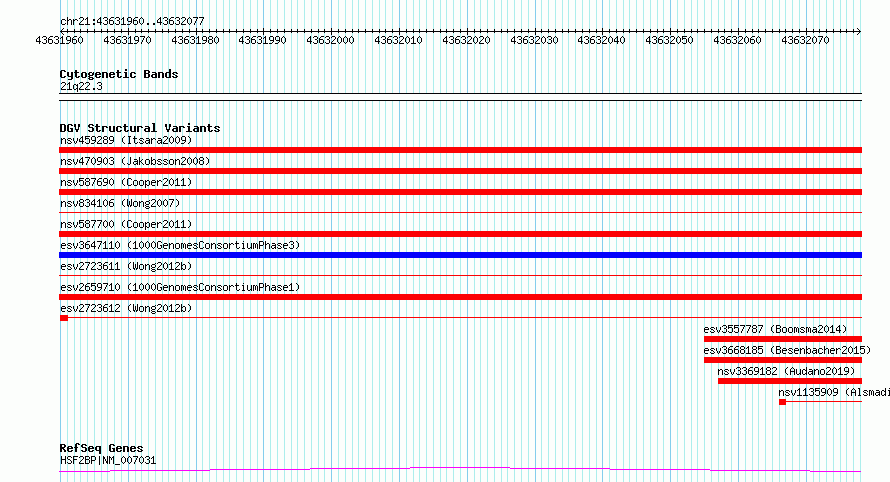This screenshot has width=890, height=482.
Task: Click the nsv3369182 (Audano2019) variant label
Action: (x=786, y=371)
